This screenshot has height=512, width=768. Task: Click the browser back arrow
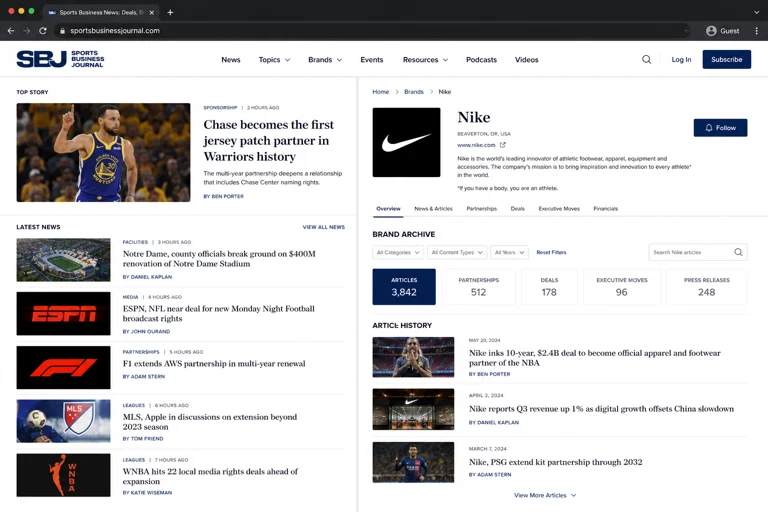[x=11, y=30]
